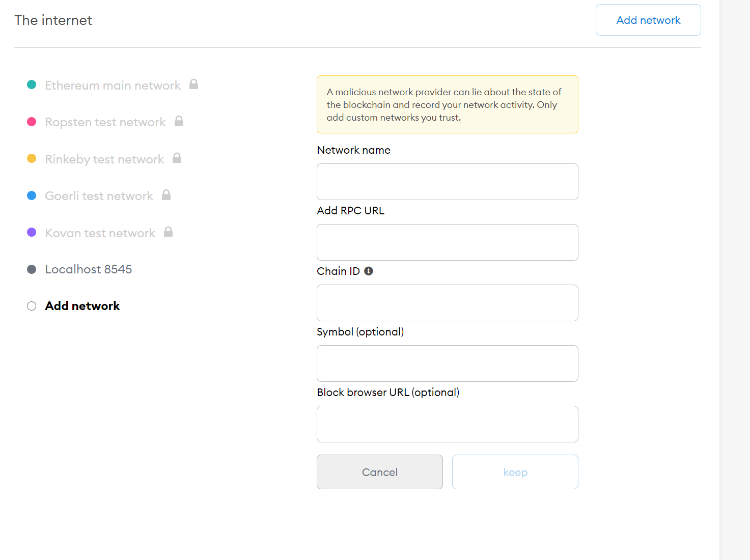The width and height of the screenshot is (750, 560).
Task: Click the Block browser URL (optional) label
Action: [388, 393]
